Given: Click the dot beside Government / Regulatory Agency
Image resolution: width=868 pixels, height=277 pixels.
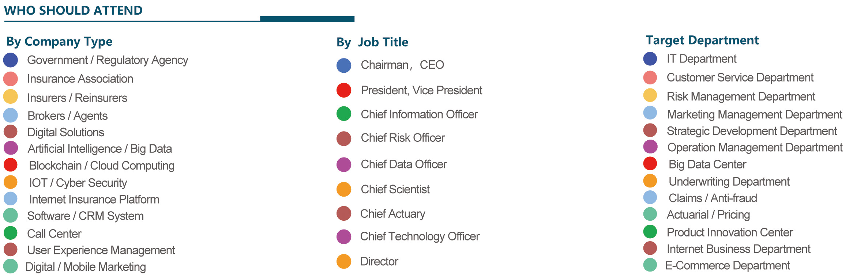Looking at the screenshot, I should (x=11, y=60).
